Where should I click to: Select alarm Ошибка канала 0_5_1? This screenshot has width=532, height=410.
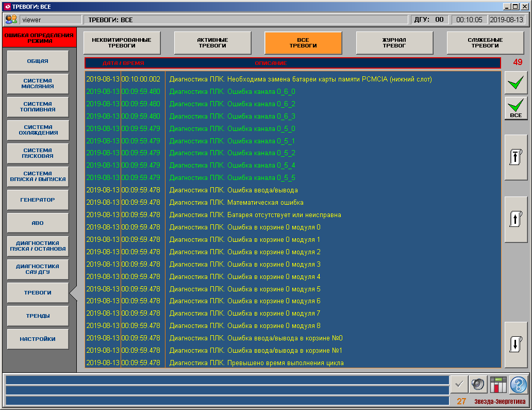pos(293,141)
